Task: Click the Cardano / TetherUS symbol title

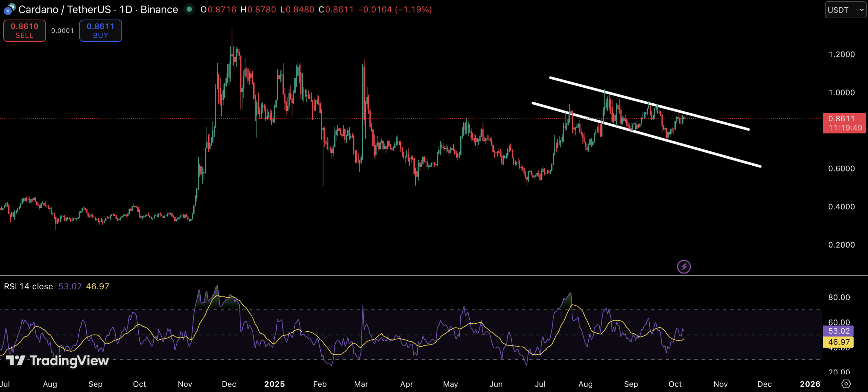Action: click(64, 9)
